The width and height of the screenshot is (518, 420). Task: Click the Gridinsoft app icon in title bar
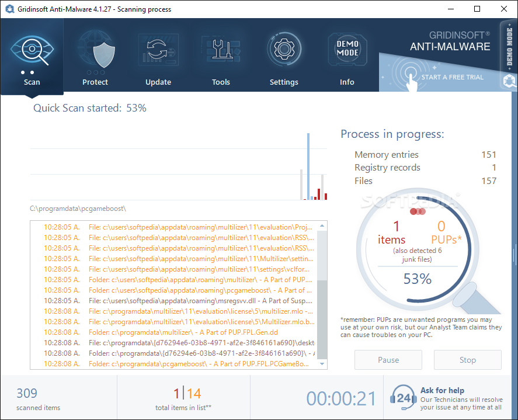coord(9,9)
